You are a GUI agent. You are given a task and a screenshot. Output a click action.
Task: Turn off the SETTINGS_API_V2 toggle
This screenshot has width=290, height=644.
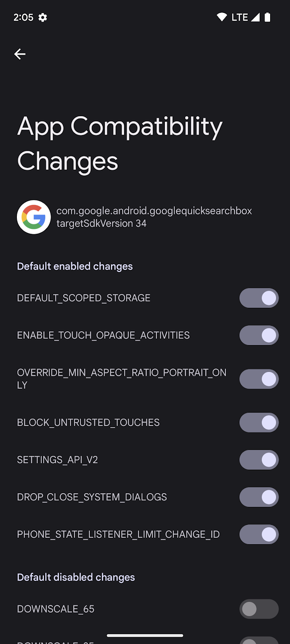click(x=259, y=460)
